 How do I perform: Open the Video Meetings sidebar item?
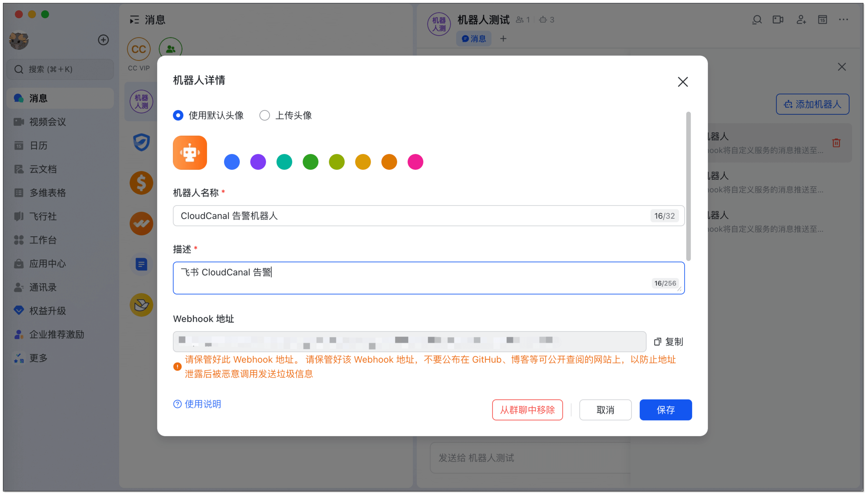click(x=47, y=122)
